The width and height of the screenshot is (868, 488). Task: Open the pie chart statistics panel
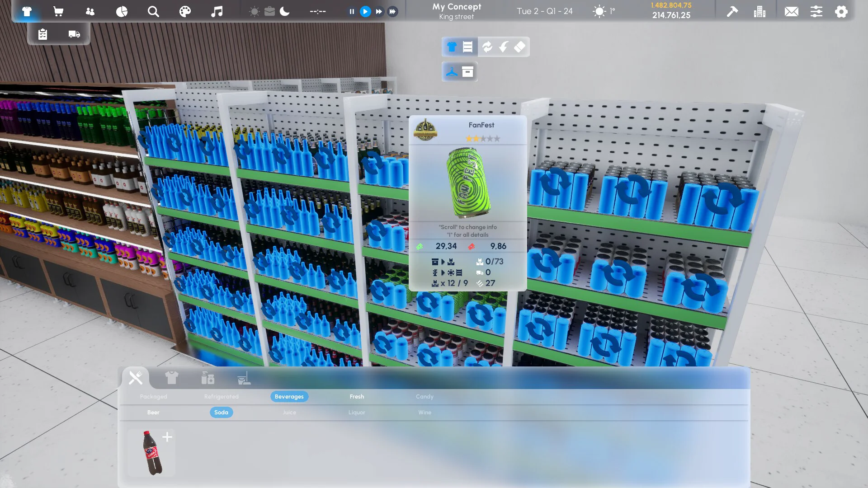122,11
